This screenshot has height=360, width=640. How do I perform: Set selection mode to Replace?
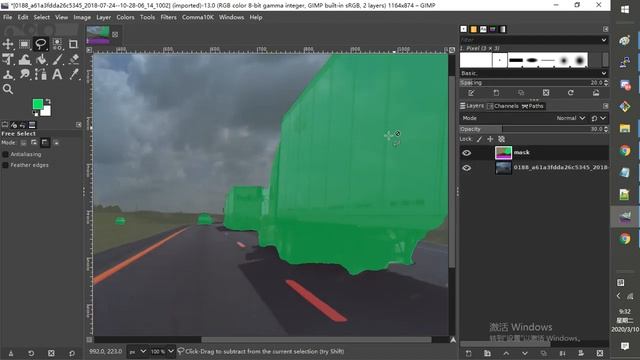pos(24,143)
